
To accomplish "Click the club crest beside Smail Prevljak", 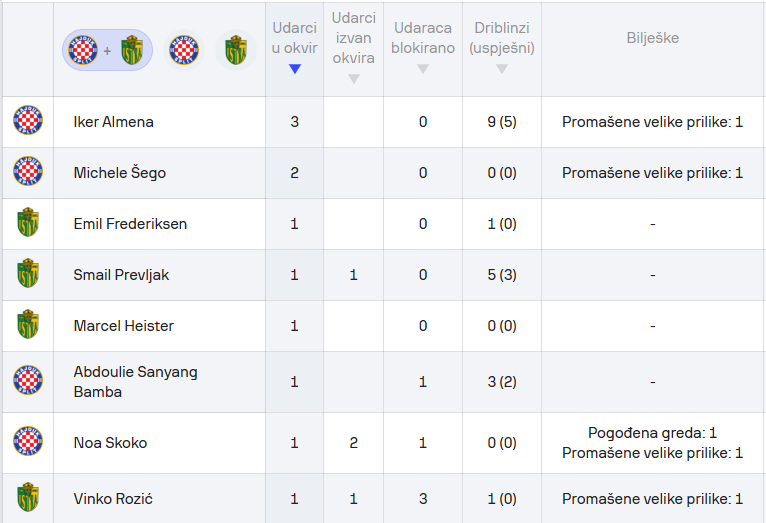I will (x=28, y=275).
